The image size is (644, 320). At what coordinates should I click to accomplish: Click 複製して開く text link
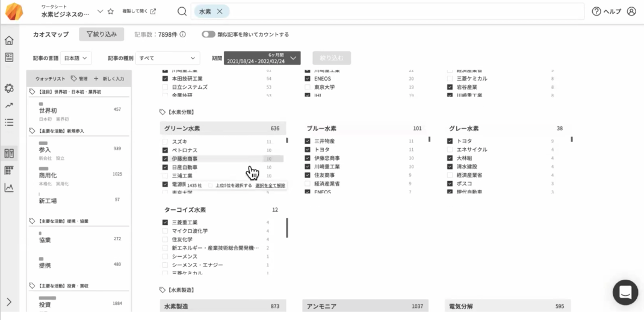[x=135, y=11]
